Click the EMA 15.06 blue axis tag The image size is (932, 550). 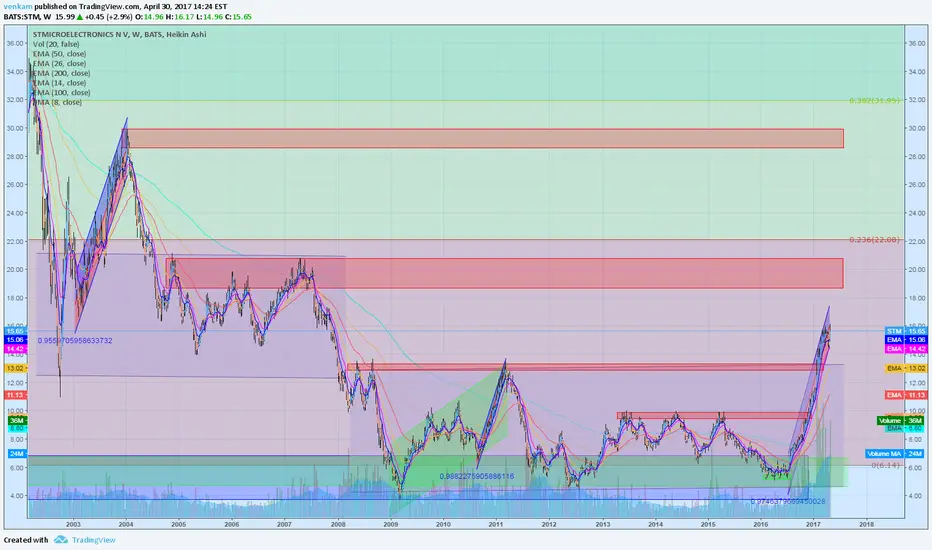point(906,340)
